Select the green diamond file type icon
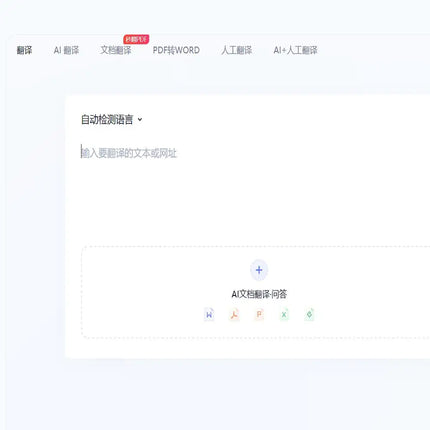Screen dimensions: 430x430 coord(309,314)
